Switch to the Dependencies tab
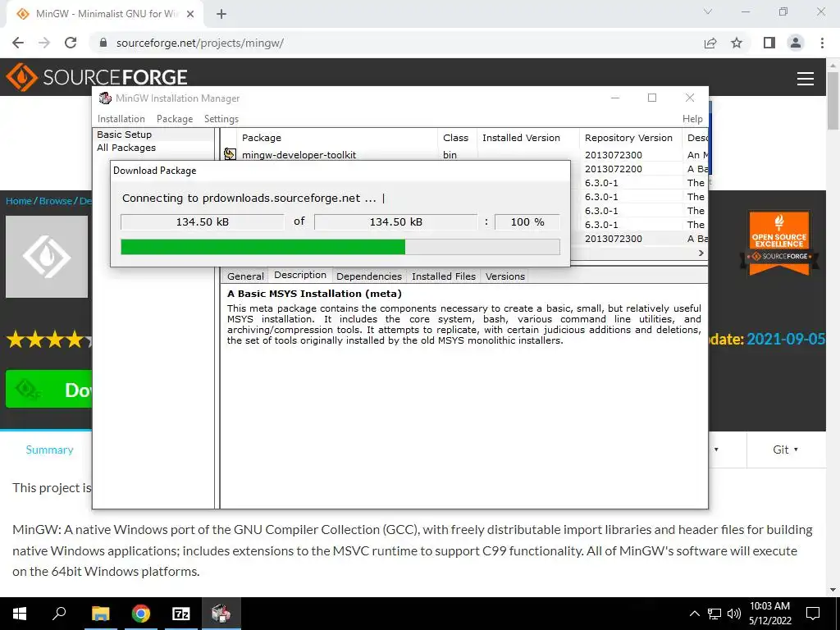 (368, 276)
